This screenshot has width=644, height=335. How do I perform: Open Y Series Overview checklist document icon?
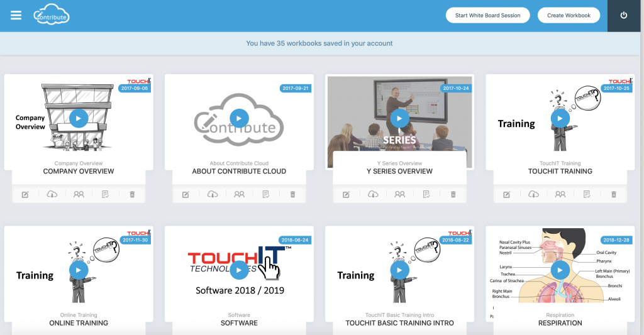coord(426,194)
